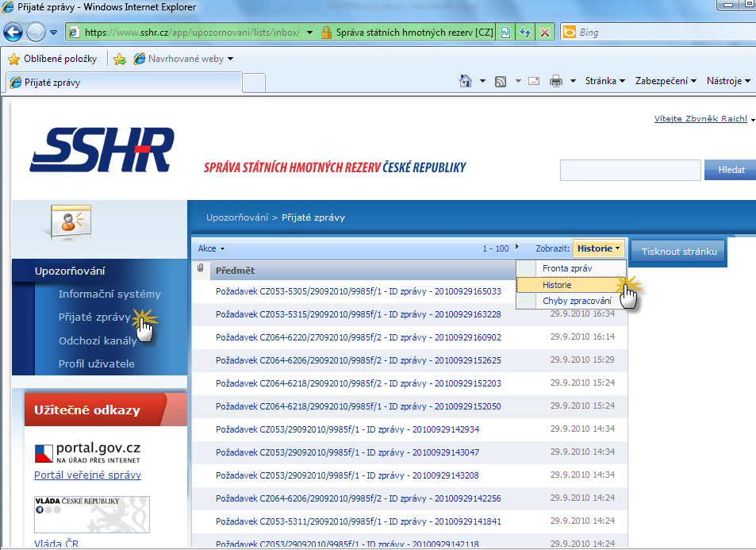This screenshot has width=756, height=550.
Task: Open message ID zprávy 20100929163228
Action: click(x=359, y=314)
